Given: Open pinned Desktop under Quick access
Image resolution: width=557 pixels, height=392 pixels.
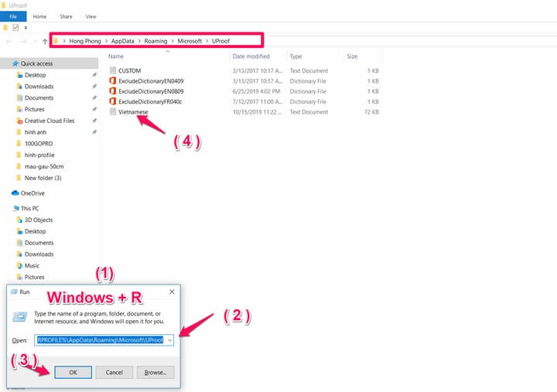Looking at the screenshot, I should click(35, 75).
